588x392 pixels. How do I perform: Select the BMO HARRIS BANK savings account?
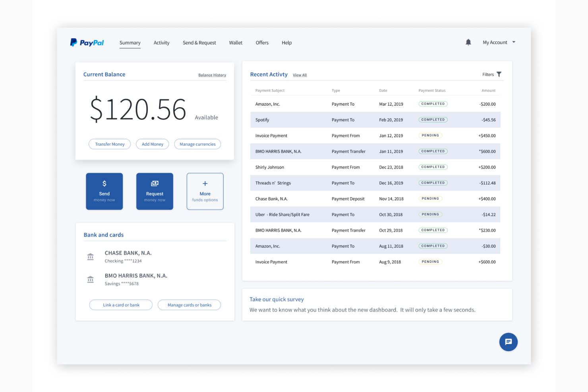click(x=136, y=279)
